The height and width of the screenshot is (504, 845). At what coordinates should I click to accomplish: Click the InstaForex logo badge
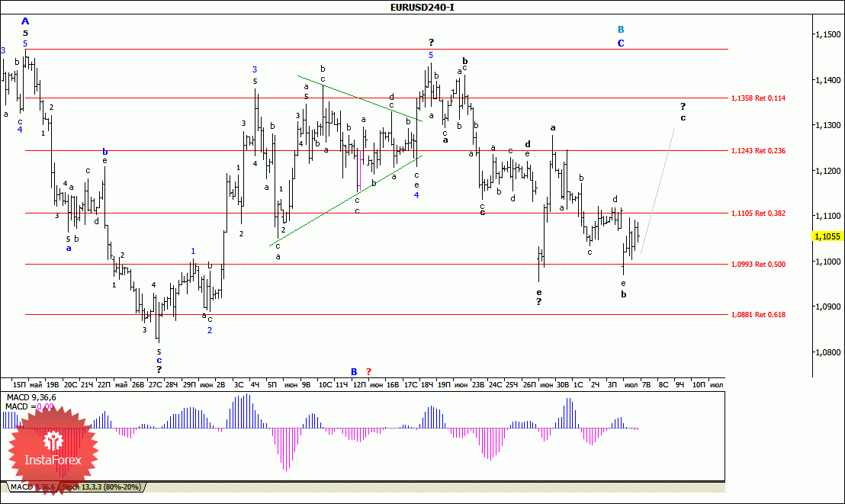pos(53,450)
